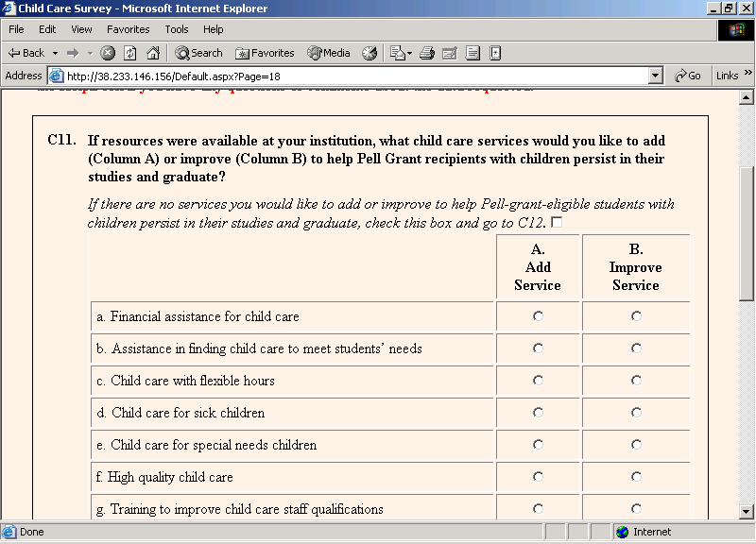Image resolution: width=756 pixels, height=544 pixels.
Task: Open the Favorites menu
Action: [x=129, y=29]
